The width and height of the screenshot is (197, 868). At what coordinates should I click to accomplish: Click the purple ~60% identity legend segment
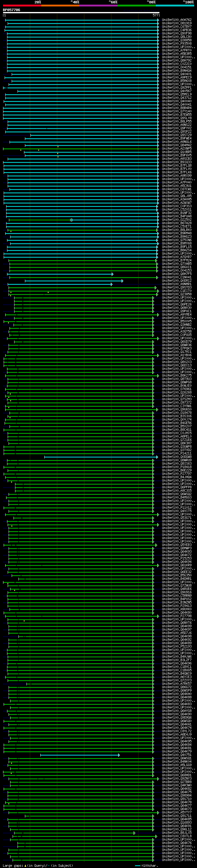pyautogui.click(x=99, y=6)
